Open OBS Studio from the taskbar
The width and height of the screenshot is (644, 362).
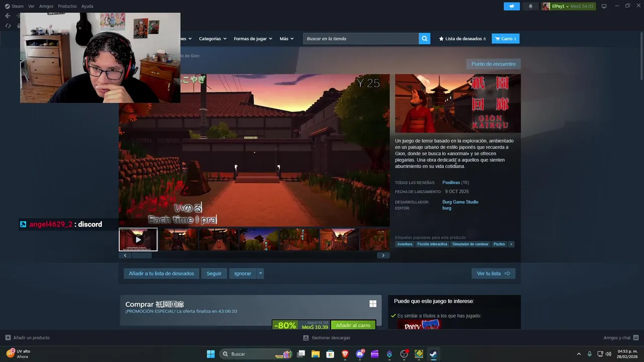404,354
